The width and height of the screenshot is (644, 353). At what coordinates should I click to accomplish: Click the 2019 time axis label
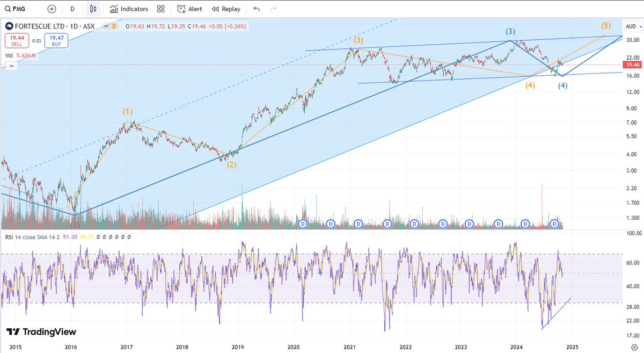coord(237,348)
